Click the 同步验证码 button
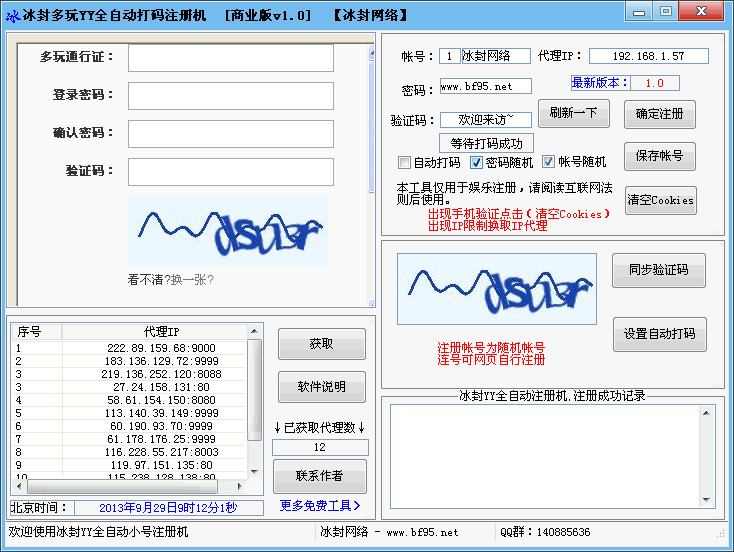734x552 pixels. point(659,270)
